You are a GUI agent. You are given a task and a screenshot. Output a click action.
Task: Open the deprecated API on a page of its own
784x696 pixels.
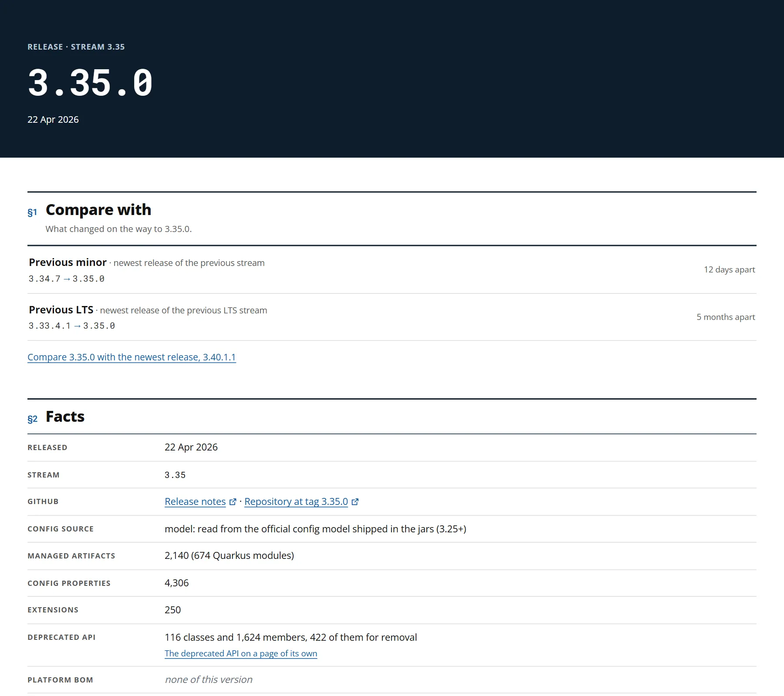click(241, 653)
